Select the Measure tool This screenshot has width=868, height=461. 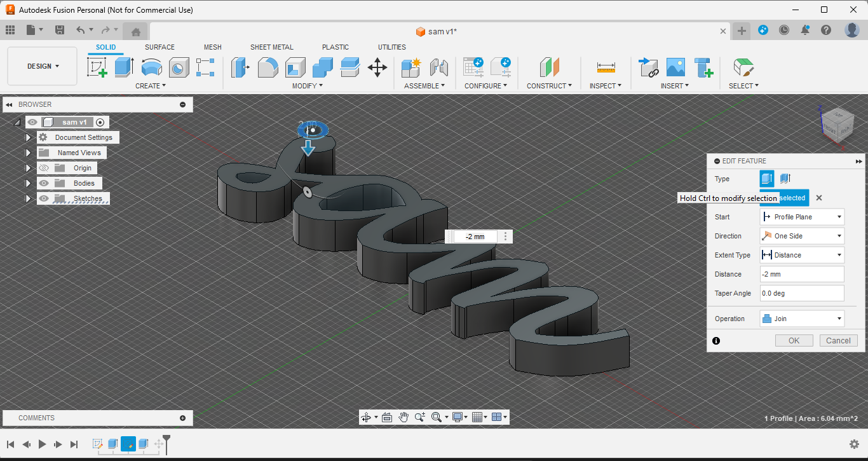606,67
